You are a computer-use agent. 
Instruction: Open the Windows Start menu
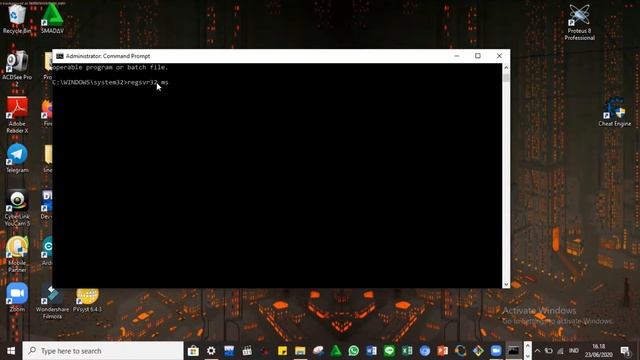[x=11, y=351]
